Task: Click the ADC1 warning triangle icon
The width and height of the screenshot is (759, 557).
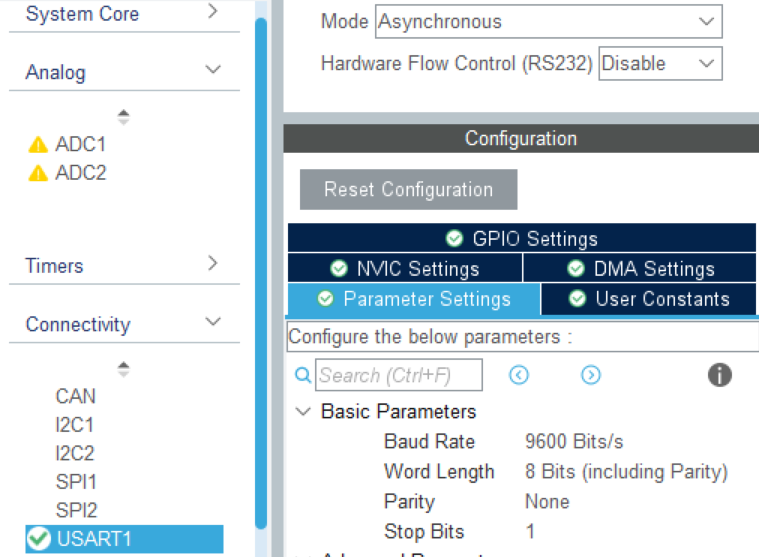Action: click(x=38, y=145)
